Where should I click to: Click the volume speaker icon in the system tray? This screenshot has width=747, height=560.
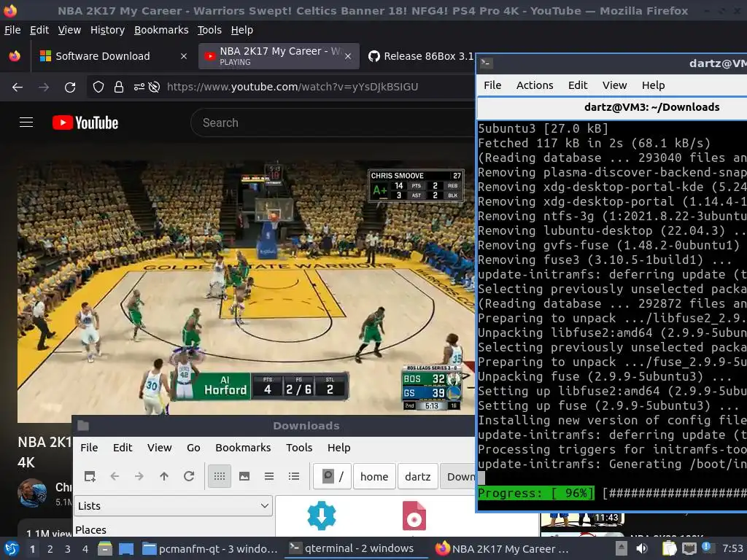pos(642,548)
